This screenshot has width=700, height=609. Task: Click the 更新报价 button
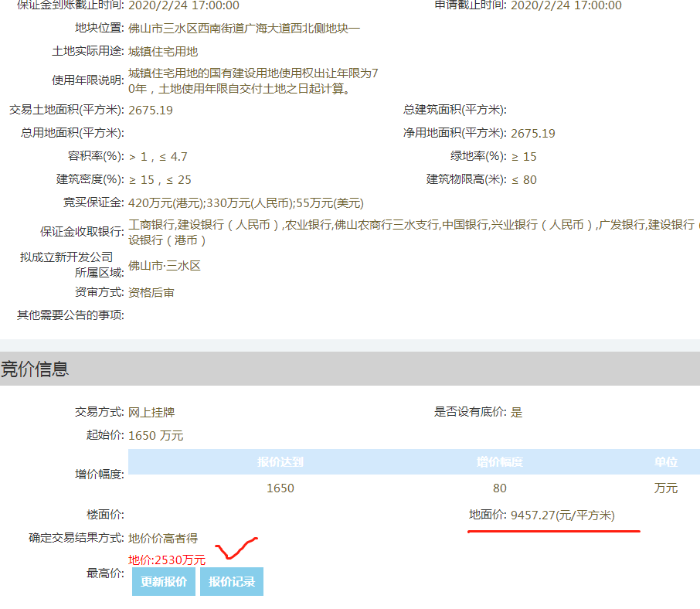coord(163,582)
